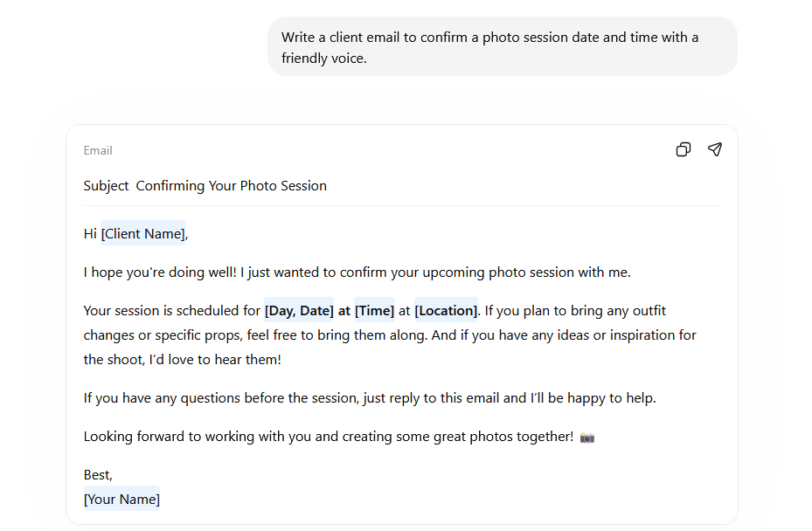Click the 'Best,' sign-off line

[x=98, y=475]
